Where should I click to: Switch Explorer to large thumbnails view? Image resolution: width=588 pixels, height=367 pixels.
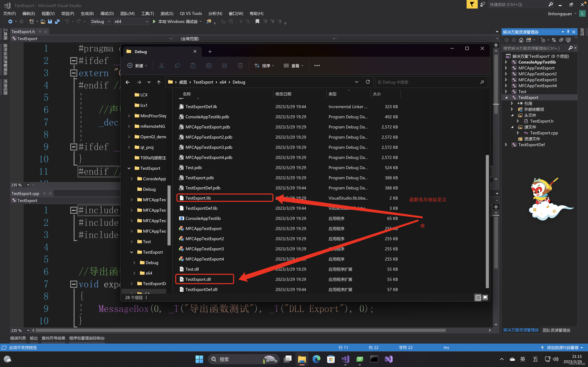coord(485,298)
